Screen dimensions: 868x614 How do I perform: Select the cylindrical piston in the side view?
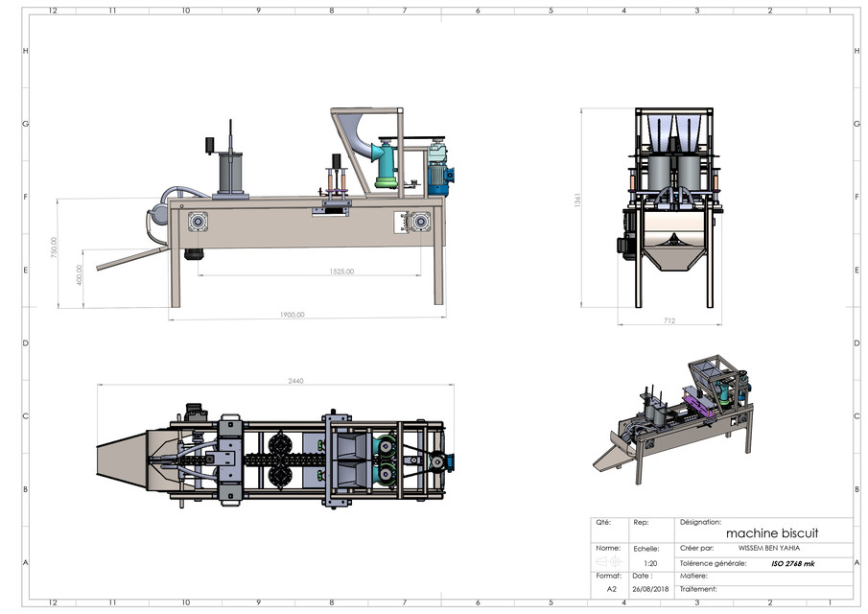click(x=229, y=173)
